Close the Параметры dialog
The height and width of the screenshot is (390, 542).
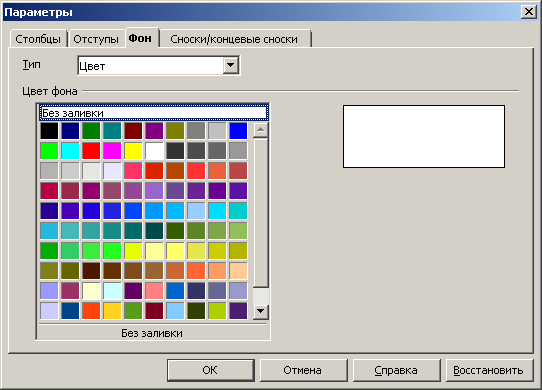[529, 12]
